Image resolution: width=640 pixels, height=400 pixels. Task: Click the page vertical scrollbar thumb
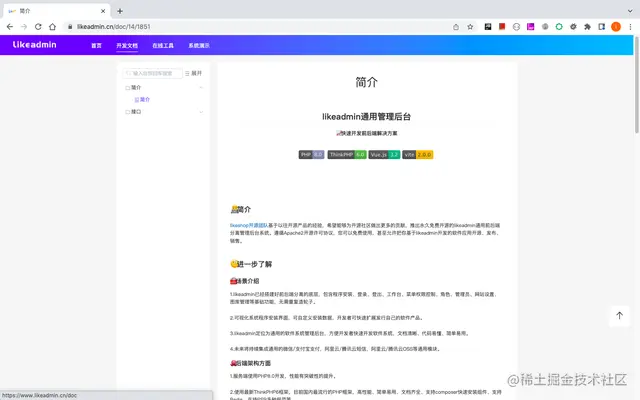point(637,84)
